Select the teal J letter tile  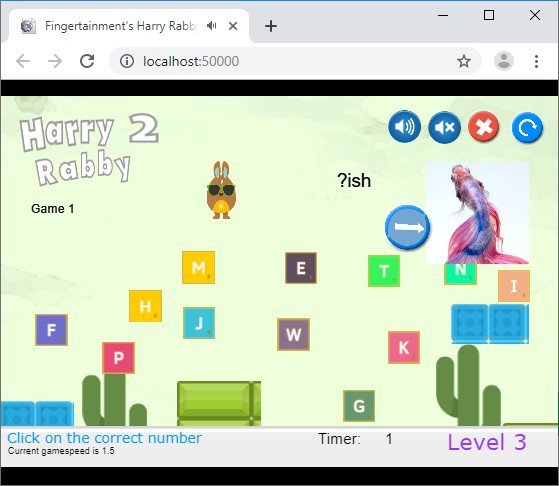click(x=199, y=323)
